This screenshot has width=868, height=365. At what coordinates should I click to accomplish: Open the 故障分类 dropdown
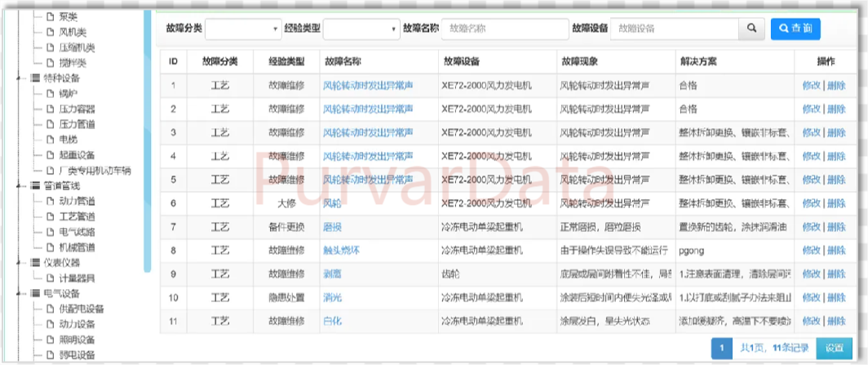[243, 29]
